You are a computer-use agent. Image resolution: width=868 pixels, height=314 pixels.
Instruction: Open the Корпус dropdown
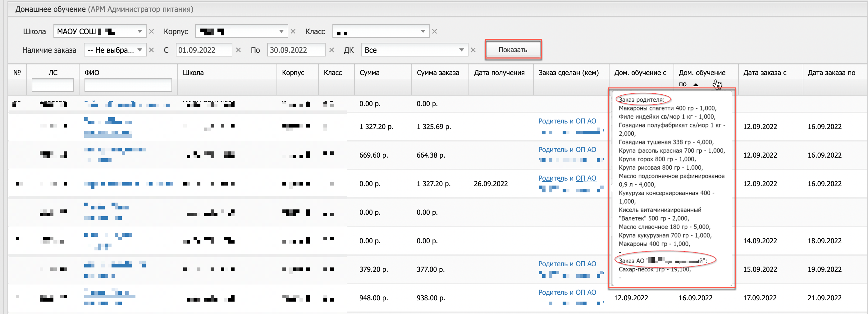tap(281, 31)
